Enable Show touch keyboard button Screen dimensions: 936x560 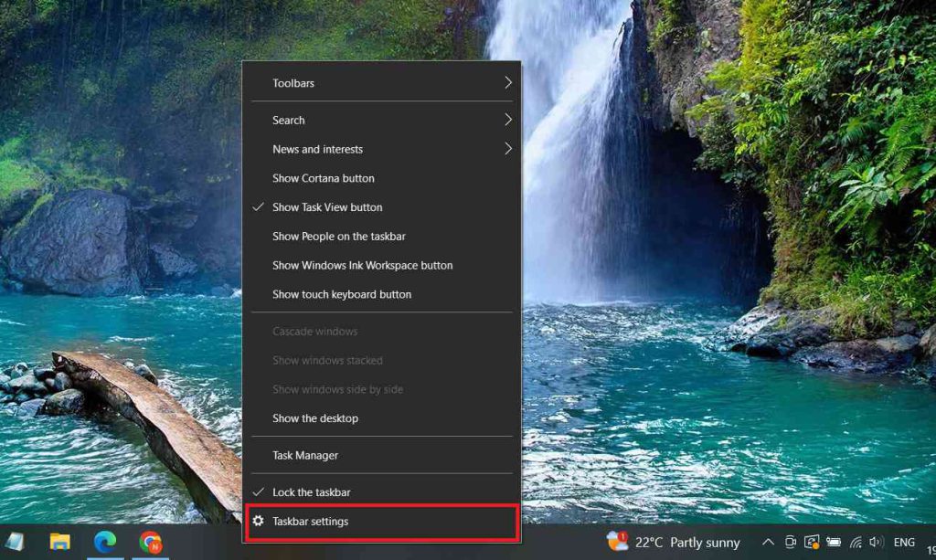point(341,294)
